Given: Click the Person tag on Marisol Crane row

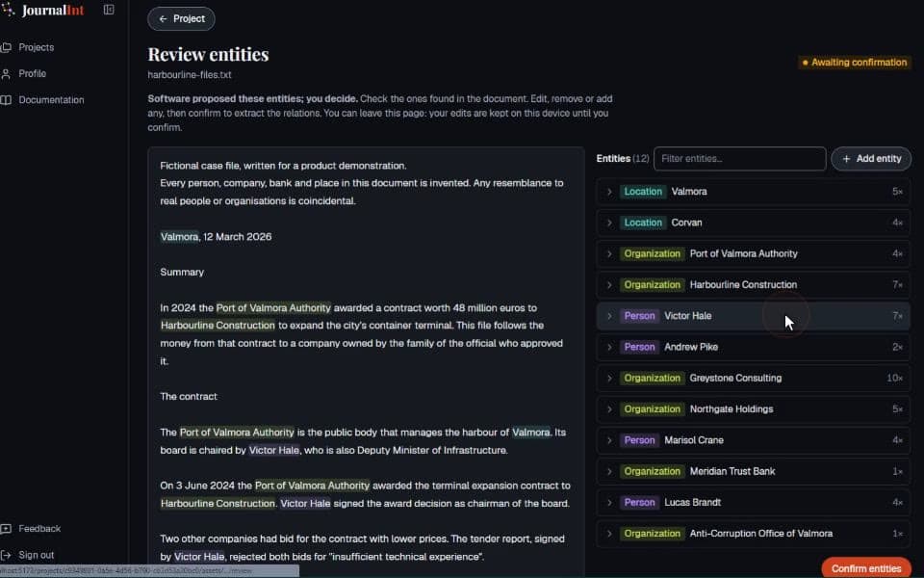Looking at the screenshot, I should click(639, 440).
